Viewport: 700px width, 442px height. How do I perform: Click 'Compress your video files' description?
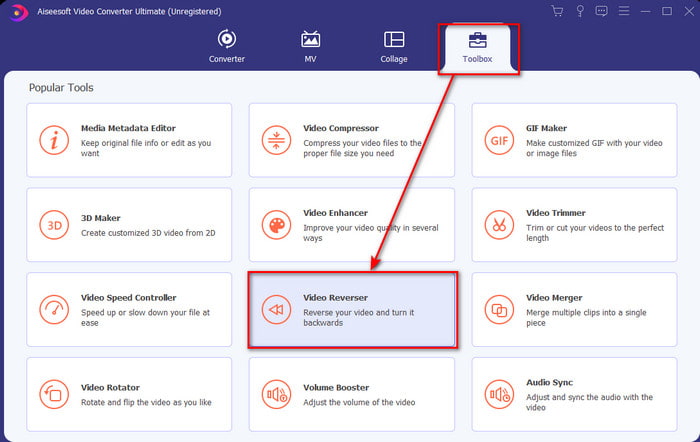click(362, 148)
